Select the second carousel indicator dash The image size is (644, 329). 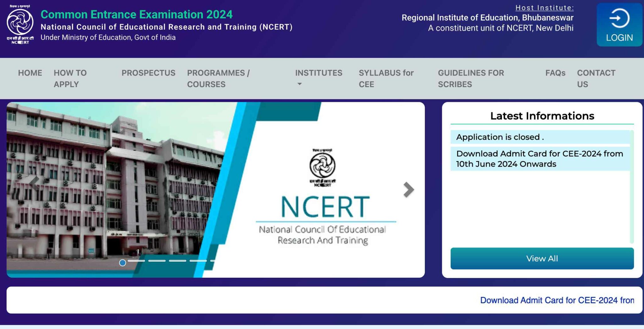(x=136, y=261)
